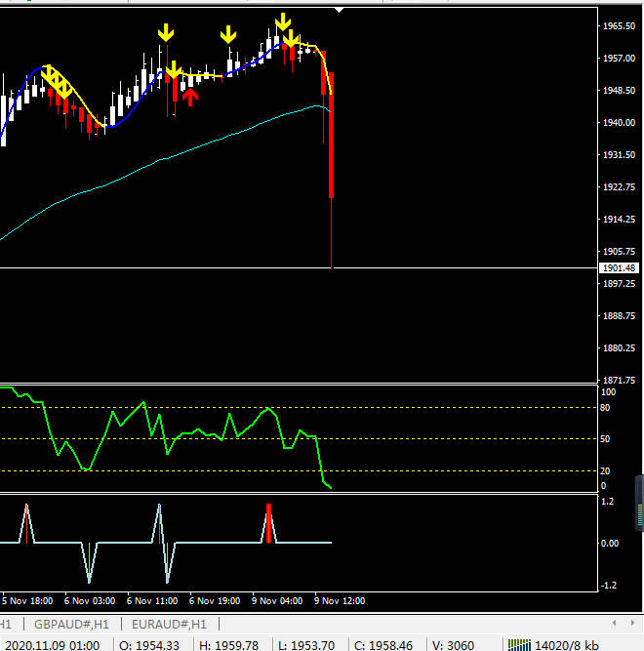Click the 1948.50 price scale label
The image size is (644, 651).
[619, 91]
